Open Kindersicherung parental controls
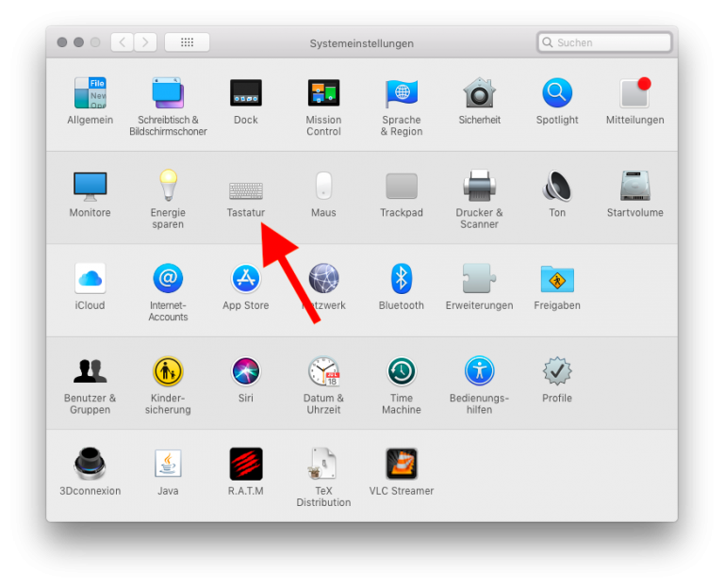Image resolution: width=724 pixels, height=588 pixels. (x=168, y=371)
